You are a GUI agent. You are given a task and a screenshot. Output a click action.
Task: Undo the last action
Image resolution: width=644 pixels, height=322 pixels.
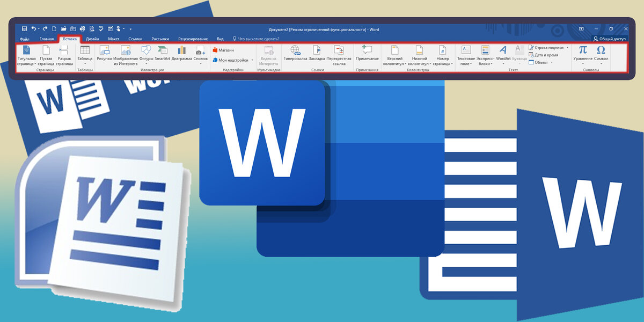(34, 28)
